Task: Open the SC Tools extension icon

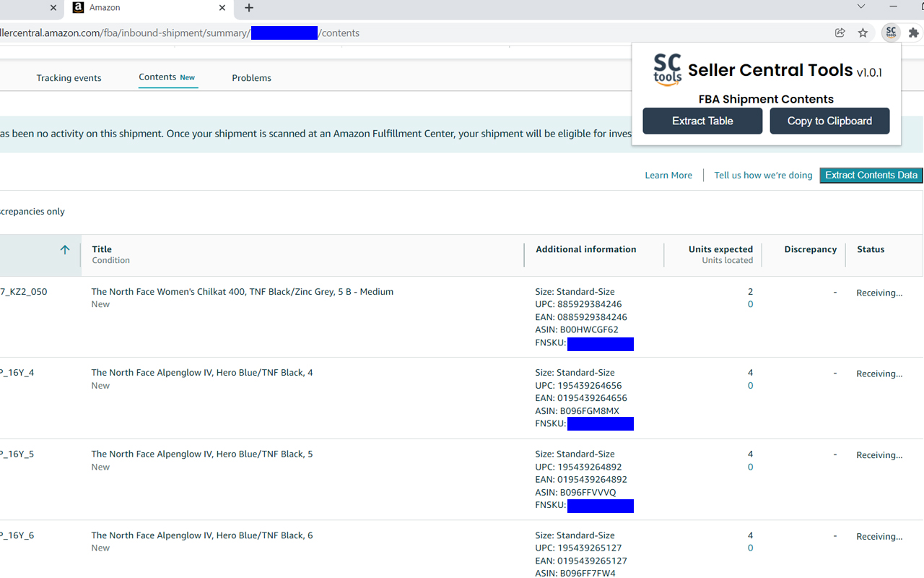Action: [x=892, y=33]
